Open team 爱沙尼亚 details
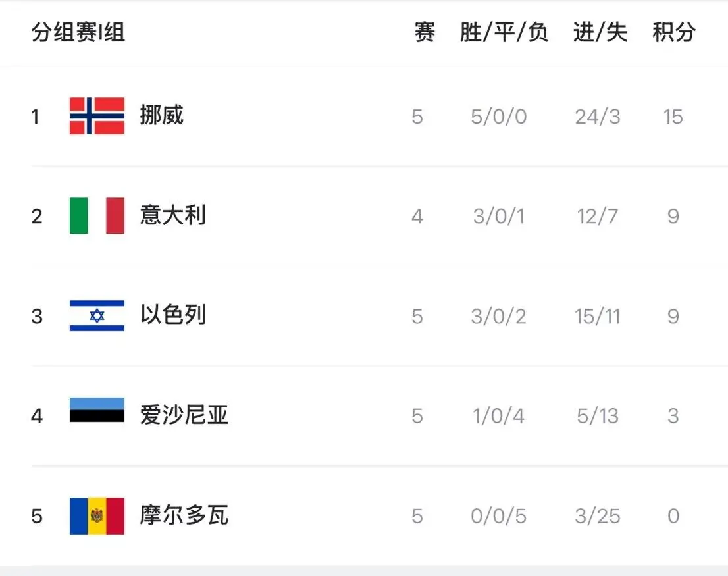Image resolution: width=728 pixels, height=576 pixels. coord(184,415)
